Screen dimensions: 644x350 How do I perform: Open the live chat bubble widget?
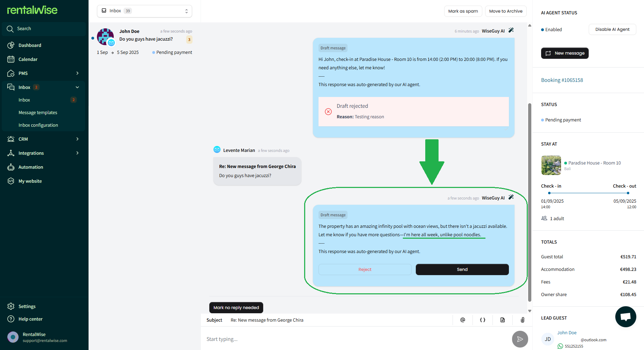(625, 317)
